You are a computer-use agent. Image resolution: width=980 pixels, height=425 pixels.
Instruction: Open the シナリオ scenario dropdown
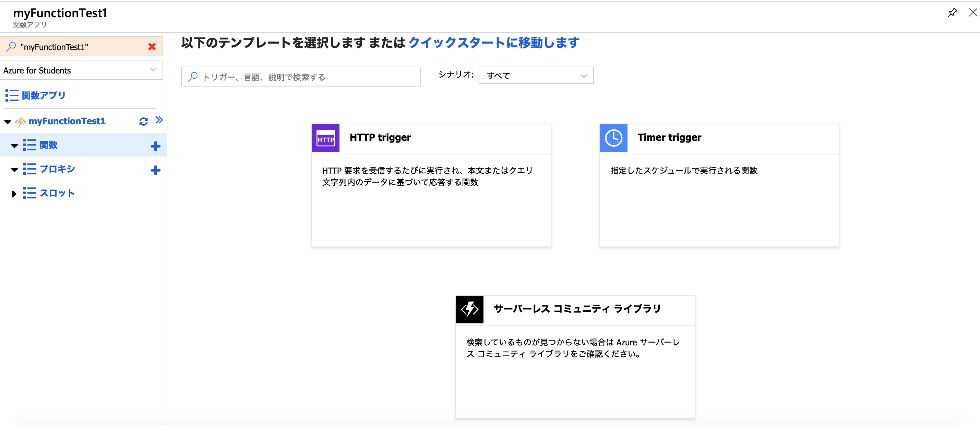click(x=536, y=76)
